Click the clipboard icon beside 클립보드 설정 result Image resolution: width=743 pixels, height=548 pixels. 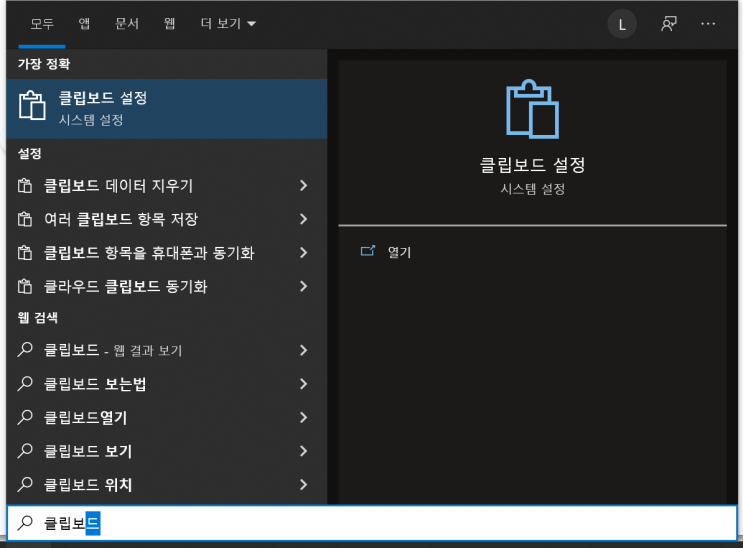click(32, 105)
